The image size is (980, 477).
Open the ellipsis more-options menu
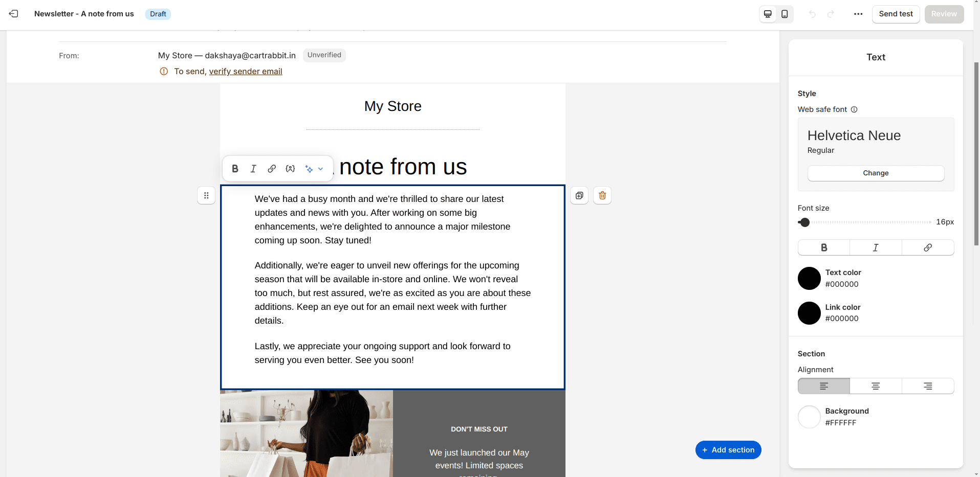coord(858,14)
